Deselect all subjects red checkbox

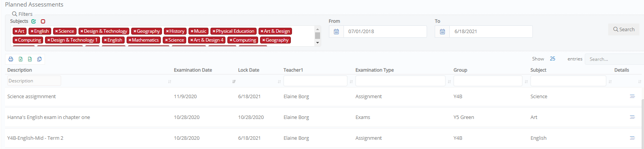(43, 22)
